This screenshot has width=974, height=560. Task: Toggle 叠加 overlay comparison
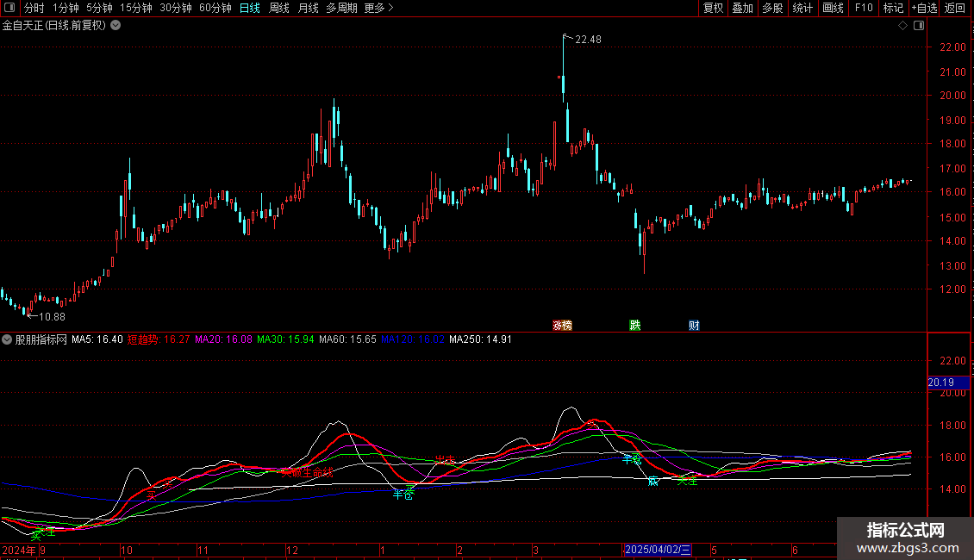click(x=742, y=8)
